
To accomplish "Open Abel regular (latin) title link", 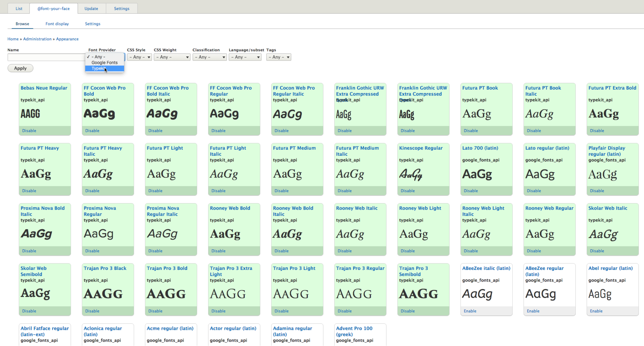I will click(x=610, y=268).
